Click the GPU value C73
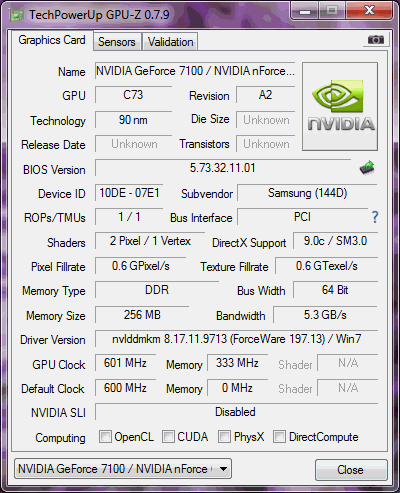 [x=133, y=95]
